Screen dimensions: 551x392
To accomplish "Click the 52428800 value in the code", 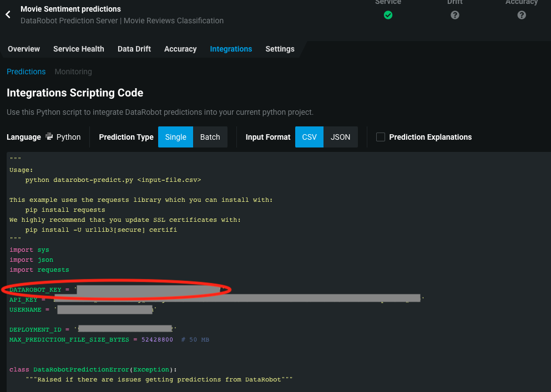I will [x=157, y=340].
